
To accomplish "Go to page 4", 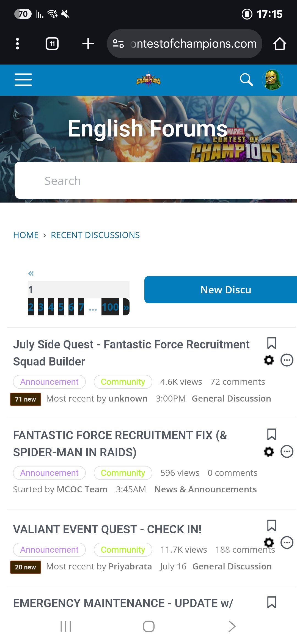I will coord(51,307).
